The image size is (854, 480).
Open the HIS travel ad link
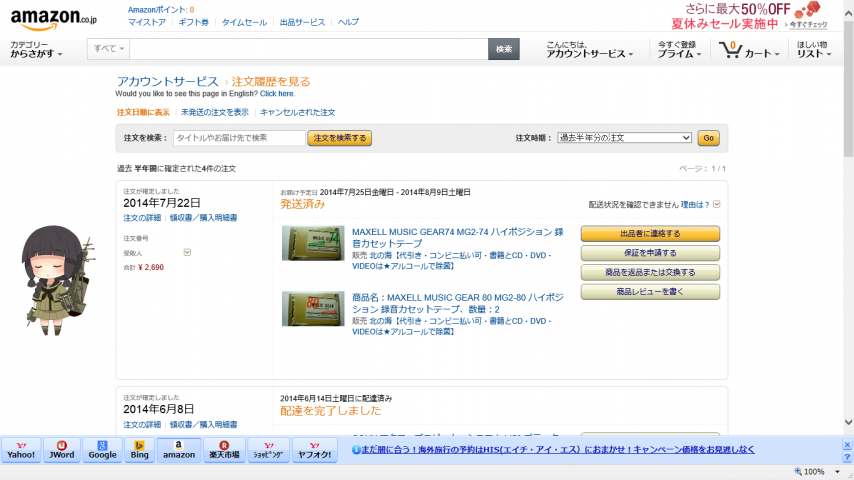(x=558, y=449)
